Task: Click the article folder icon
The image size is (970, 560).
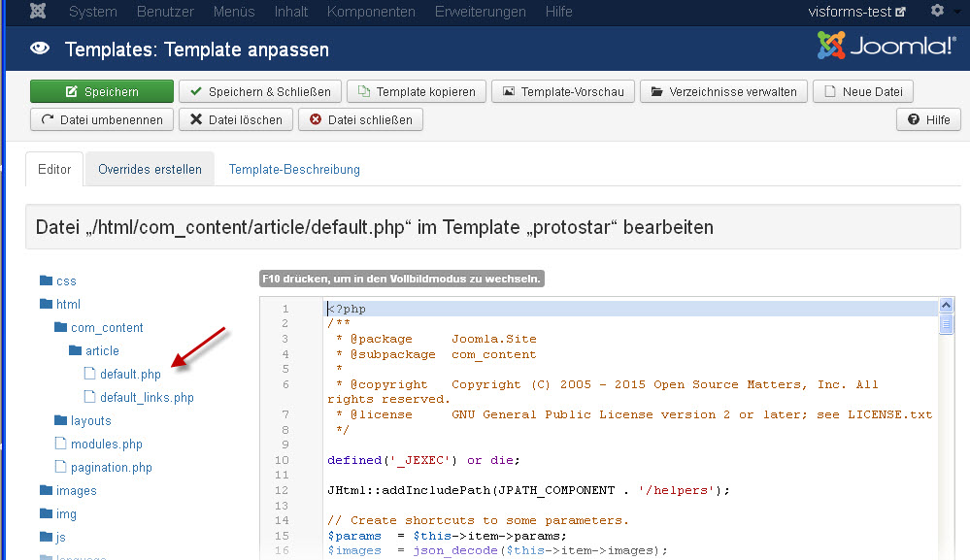Action: point(76,350)
